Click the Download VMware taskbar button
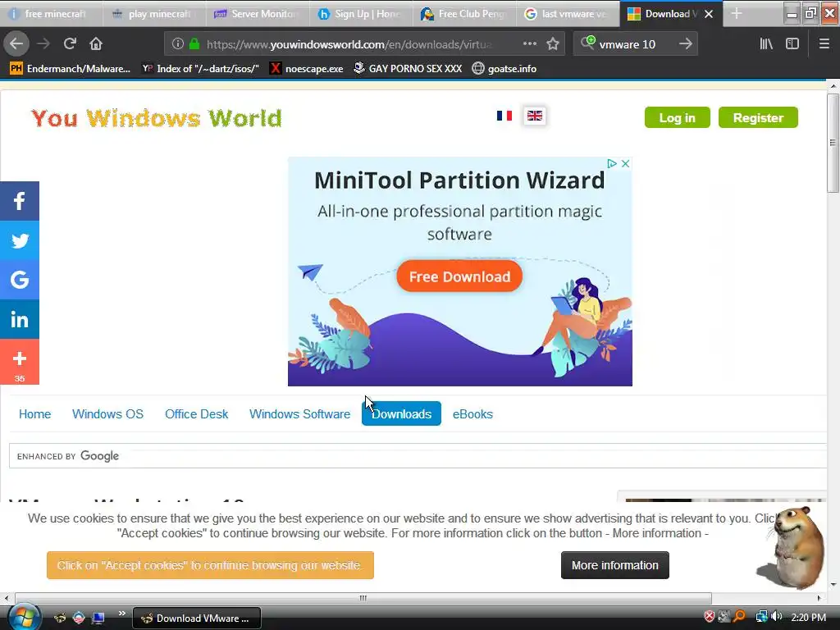 197,619
